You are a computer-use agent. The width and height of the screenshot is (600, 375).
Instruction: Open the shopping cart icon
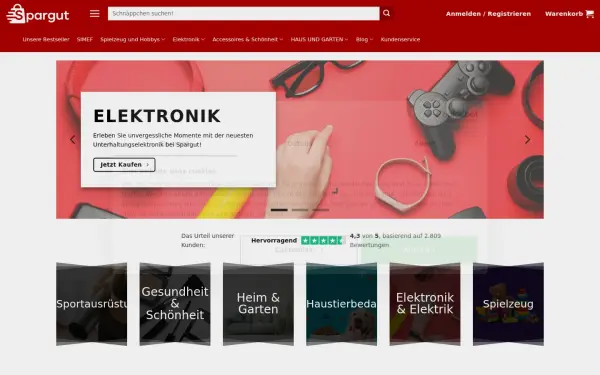pyautogui.click(x=590, y=14)
